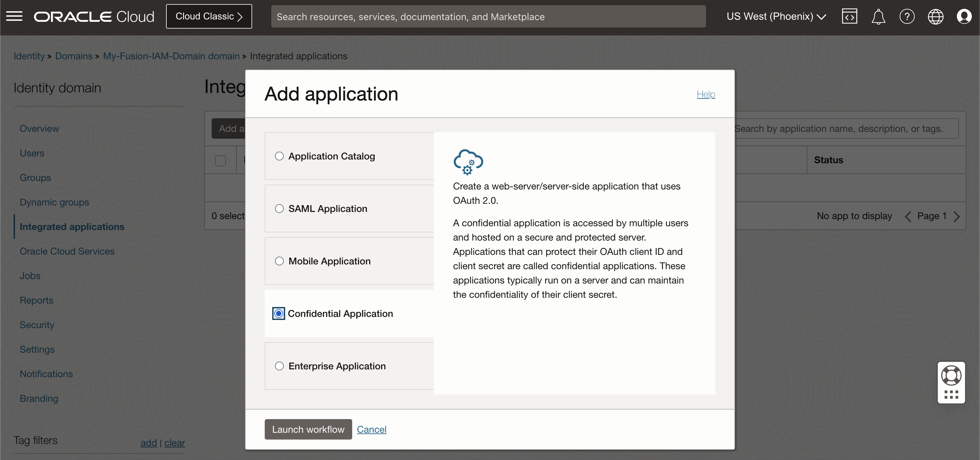This screenshot has width=980, height=460.
Task: Click the Cancel link in dialog
Action: coord(371,429)
